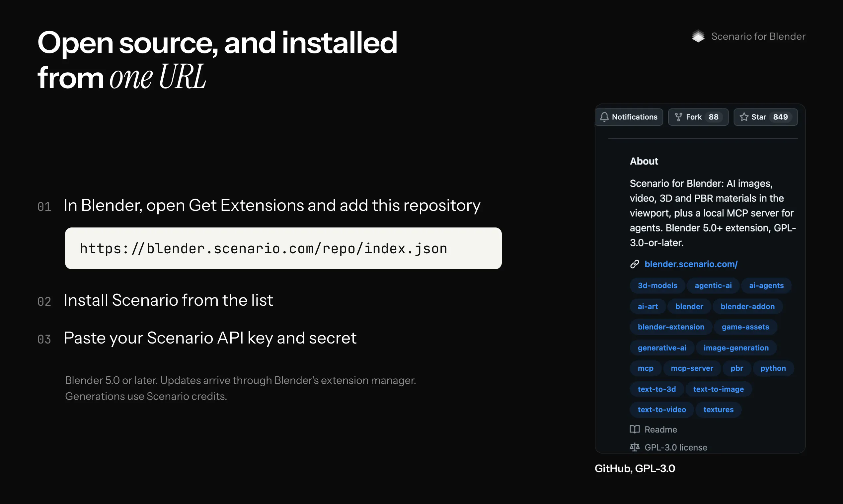Select the repository URL code box
843x504 pixels.
(x=283, y=248)
